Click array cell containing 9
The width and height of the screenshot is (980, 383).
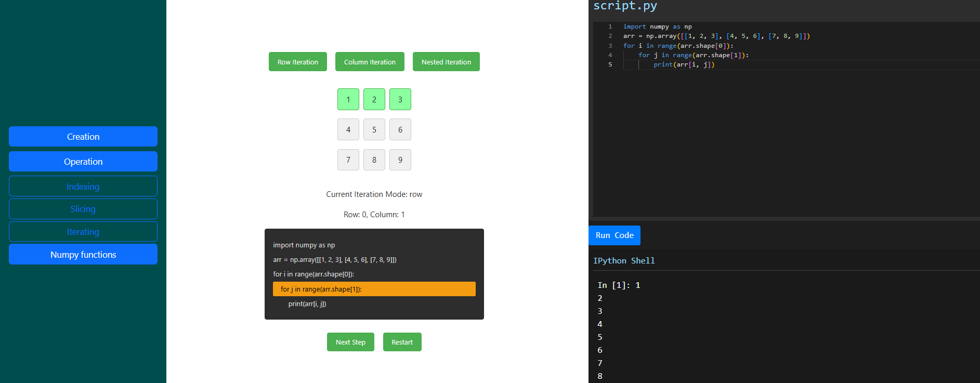pos(400,160)
